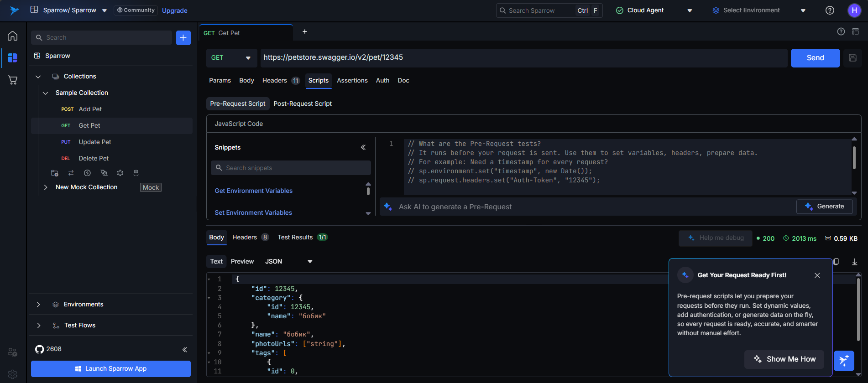Click the Upgrade link
This screenshot has height=383, width=868.
pyautogui.click(x=174, y=10)
